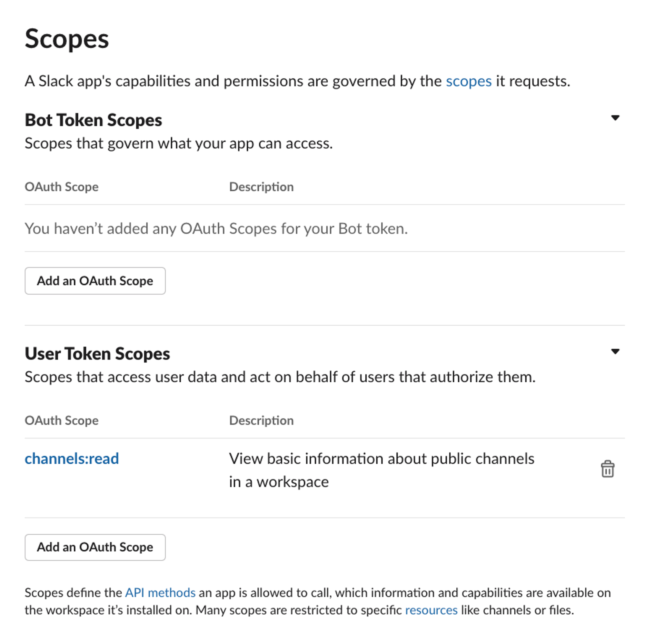Screen dimensions: 645x644
Task: Add an OAuth Scope for the Bot token
Action: pyautogui.click(x=95, y=281)
